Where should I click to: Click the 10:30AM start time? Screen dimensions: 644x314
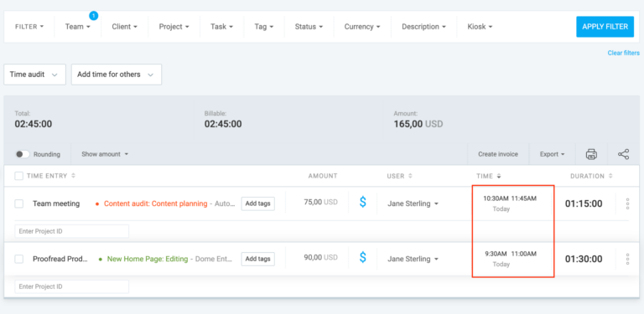click(496, 198)
